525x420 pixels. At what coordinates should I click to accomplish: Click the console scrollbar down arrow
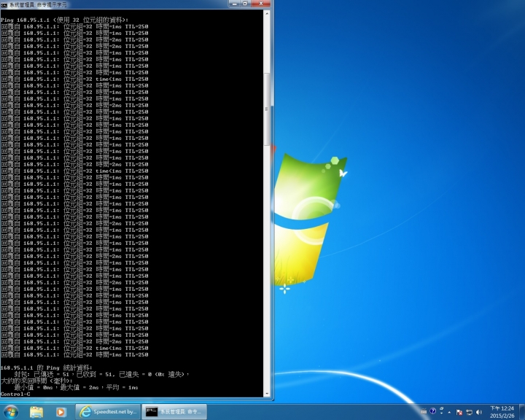tap(267, 394)
